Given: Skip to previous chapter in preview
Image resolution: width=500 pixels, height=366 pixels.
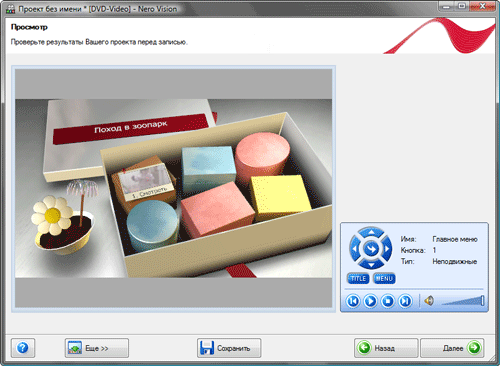Looking at the screenshot, I should coord(353,301).
